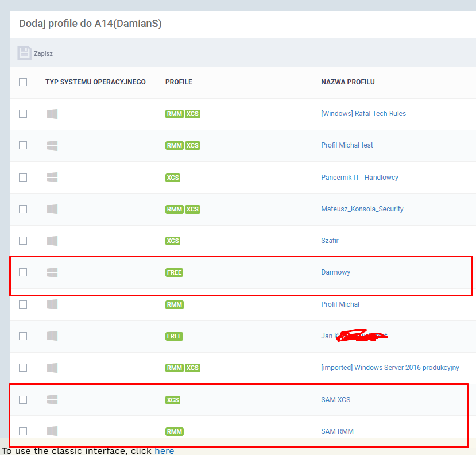Open [imported] Windows Server 2016 produkcyjny profile
Viewport: 476px width, 455px height.
click(390, 368)
